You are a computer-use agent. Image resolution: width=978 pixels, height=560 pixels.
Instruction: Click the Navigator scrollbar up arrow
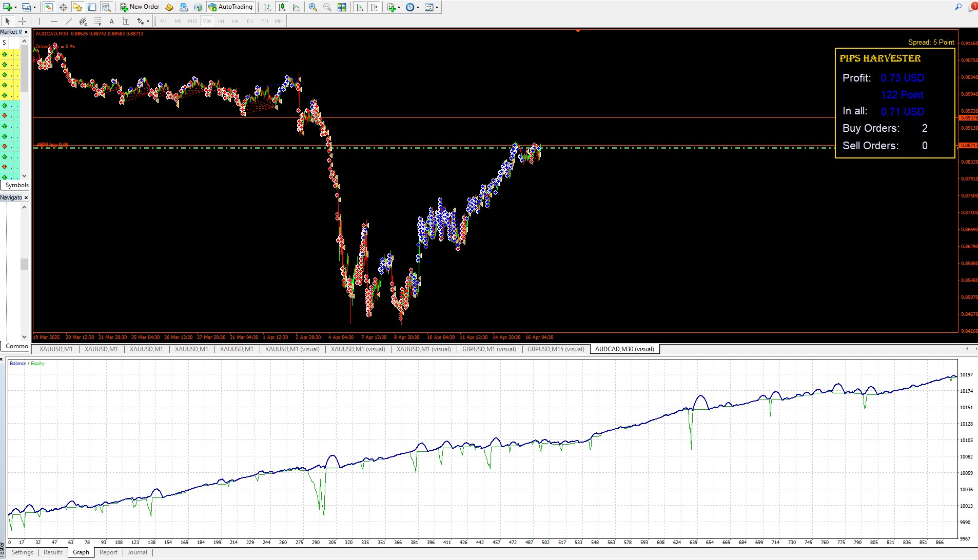[x=24, y=207]
